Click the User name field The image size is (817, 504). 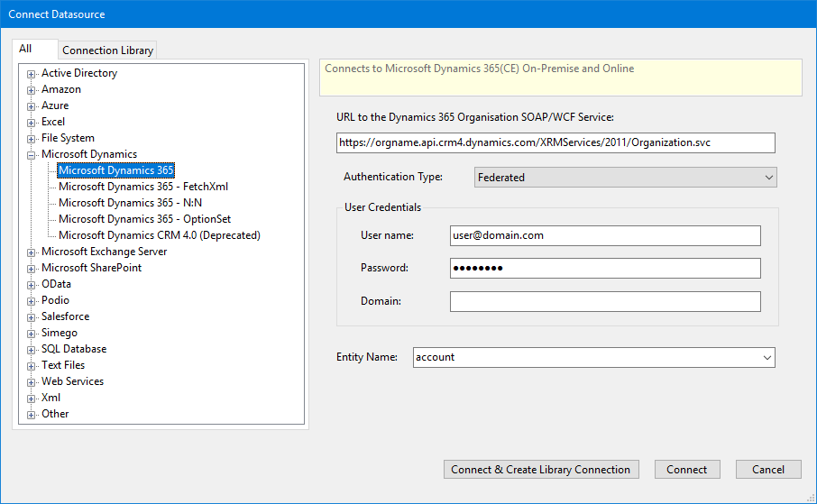coord(605,235)
